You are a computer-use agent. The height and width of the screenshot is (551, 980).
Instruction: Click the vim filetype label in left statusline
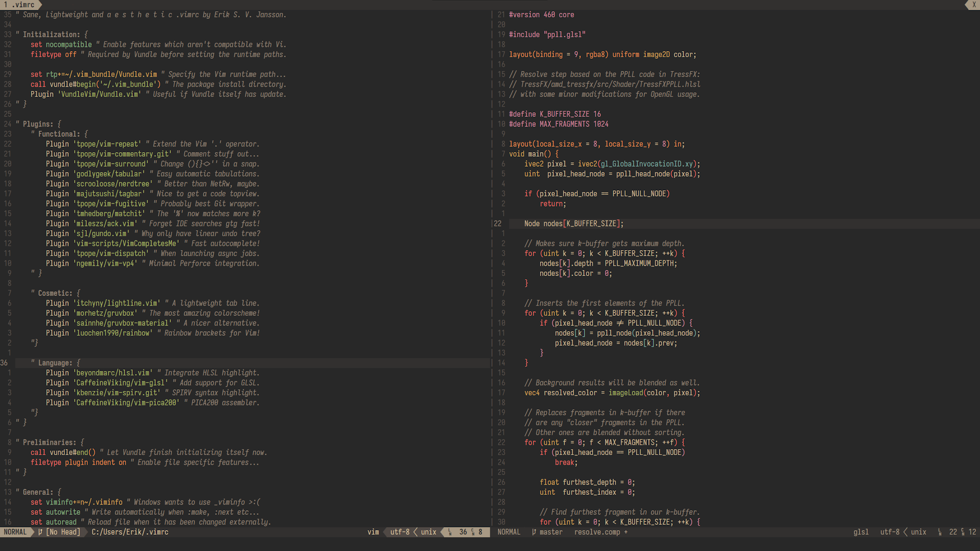373,532
